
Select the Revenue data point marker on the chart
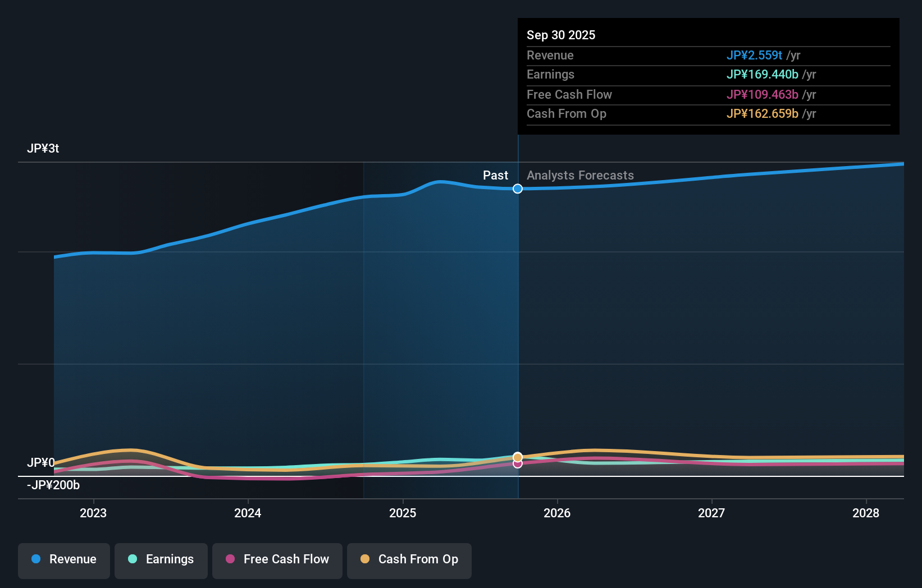517,189
